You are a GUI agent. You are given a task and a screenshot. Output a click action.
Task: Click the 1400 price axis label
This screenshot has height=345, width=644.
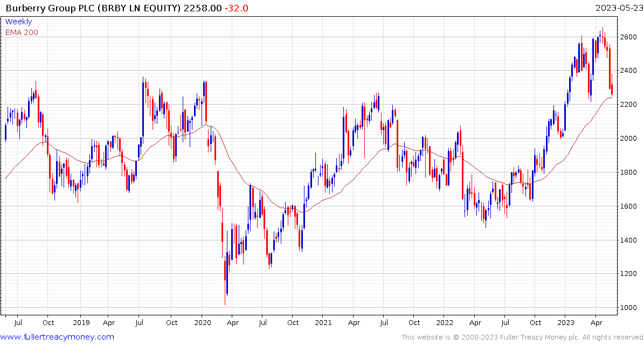pos(628,240)
